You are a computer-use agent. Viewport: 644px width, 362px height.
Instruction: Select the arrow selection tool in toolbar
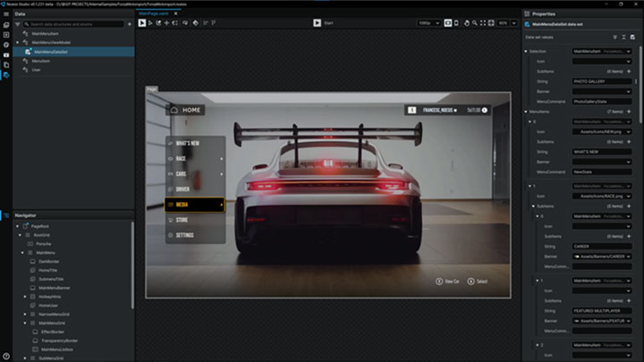(x=142, y=22)
